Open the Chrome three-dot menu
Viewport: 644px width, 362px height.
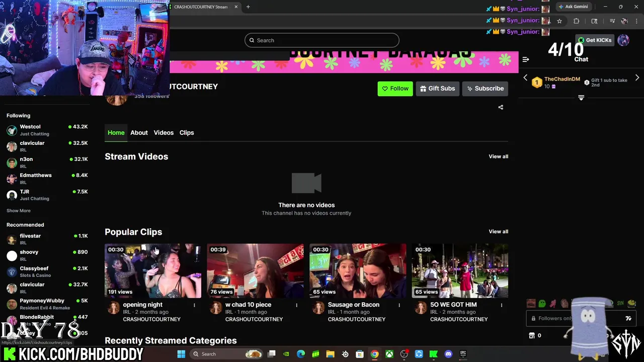tap(637, 21)
